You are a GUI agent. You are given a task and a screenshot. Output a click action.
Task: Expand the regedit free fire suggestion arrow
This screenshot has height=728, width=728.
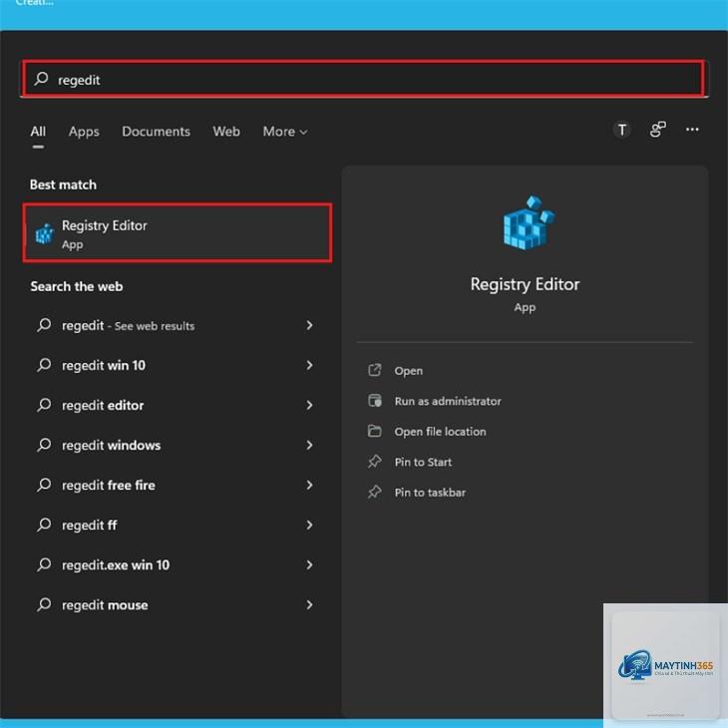pyautogui.click(x=310, y=486)
